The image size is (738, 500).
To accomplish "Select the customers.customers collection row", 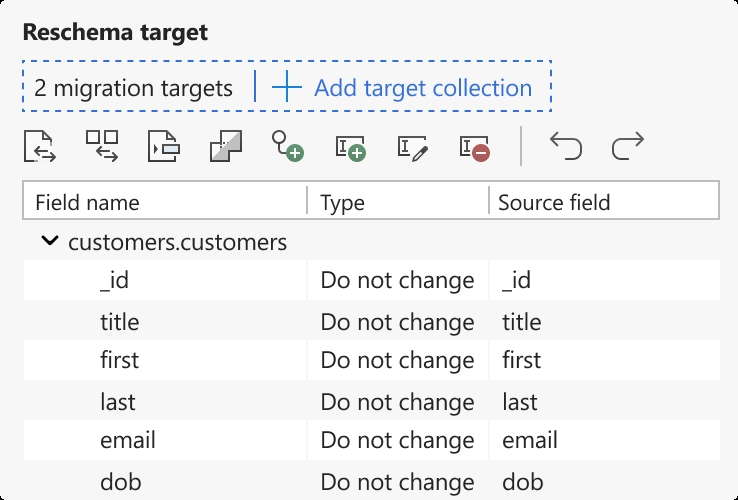I will click(371, 242).
